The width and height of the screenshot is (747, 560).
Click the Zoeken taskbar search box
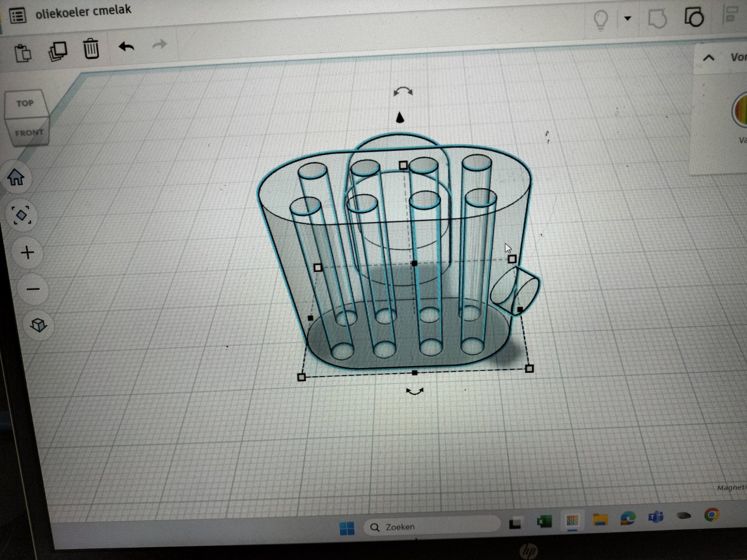[431, 525]
